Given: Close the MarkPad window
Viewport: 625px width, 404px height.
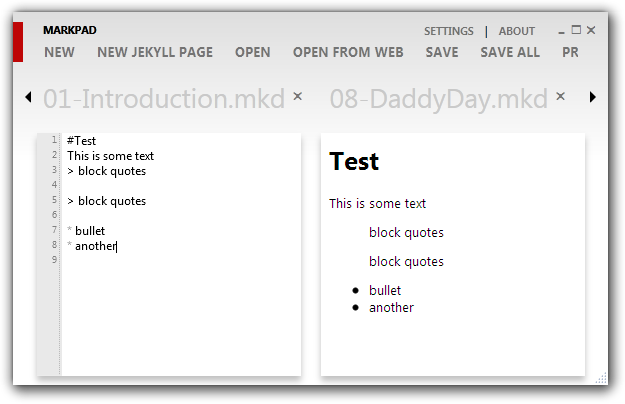Looking at the screenshot, I should (x=591, y=30).
